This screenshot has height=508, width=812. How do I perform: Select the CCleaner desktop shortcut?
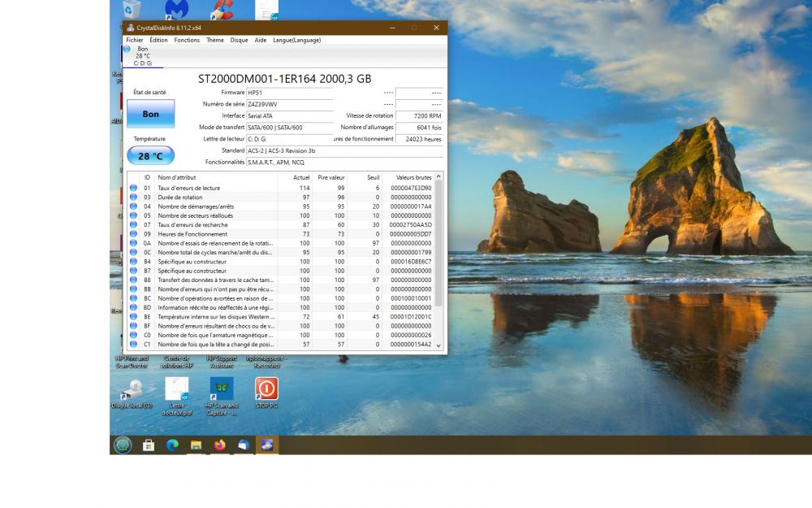pyautogui.click(x=222, y=9)
